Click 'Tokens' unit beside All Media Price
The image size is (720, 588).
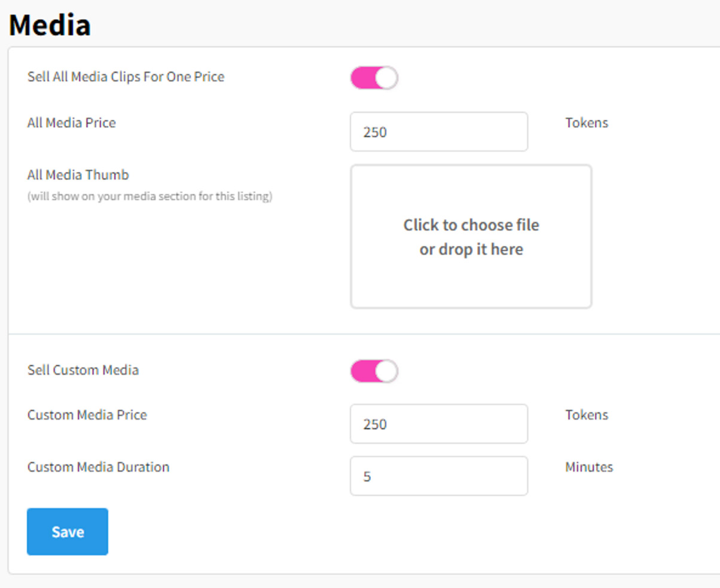587,123
